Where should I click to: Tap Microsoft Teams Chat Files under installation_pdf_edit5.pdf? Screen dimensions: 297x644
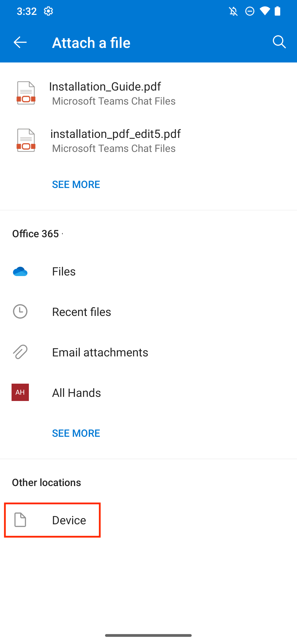tap(114, 148)
